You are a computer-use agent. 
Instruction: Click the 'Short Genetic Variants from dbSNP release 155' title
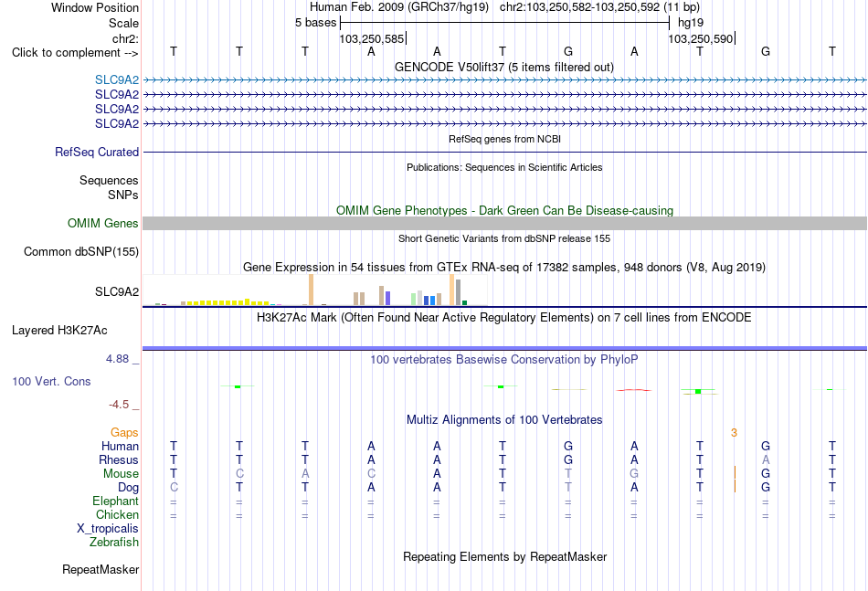pos(504,238)
